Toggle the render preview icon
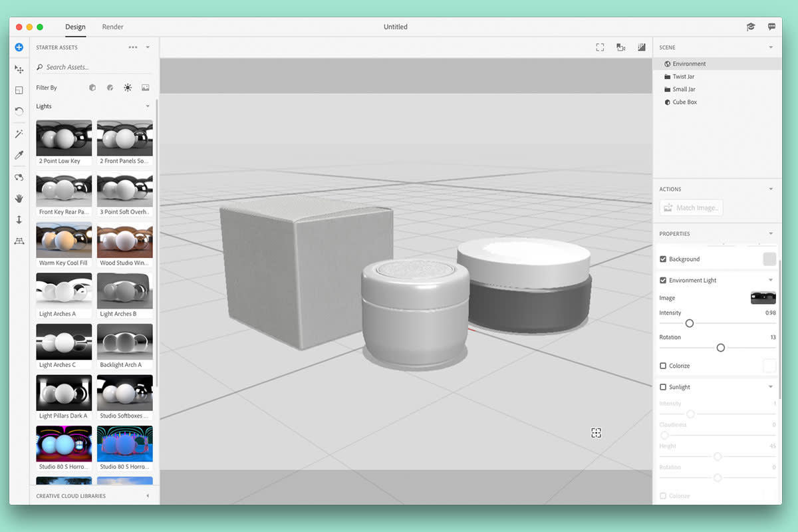Image resolution: width=798 pixels, height=532 pixels. 642,47
